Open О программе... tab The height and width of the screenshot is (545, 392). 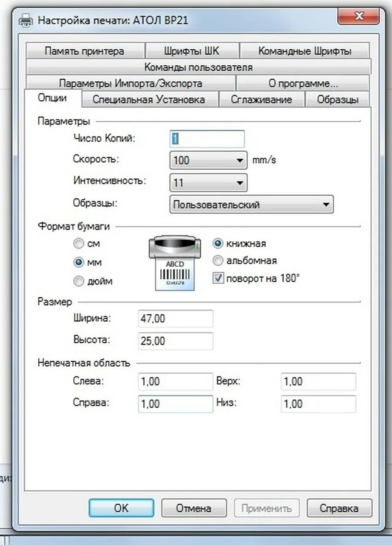303,83
